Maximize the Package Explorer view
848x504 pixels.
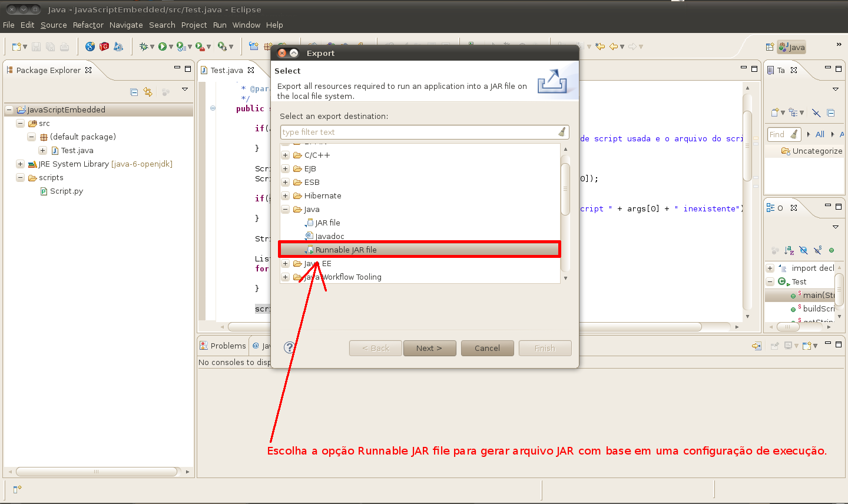click(188, 68)
